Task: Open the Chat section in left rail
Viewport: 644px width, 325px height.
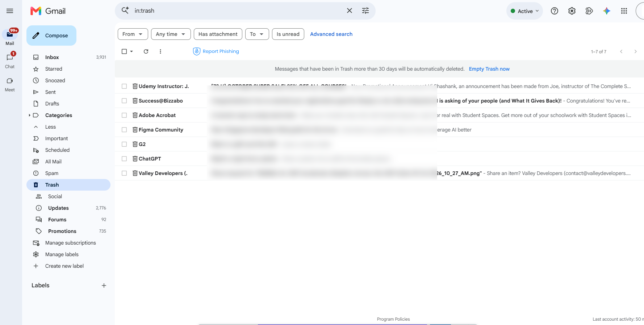Action: click(x=10, y=61)
